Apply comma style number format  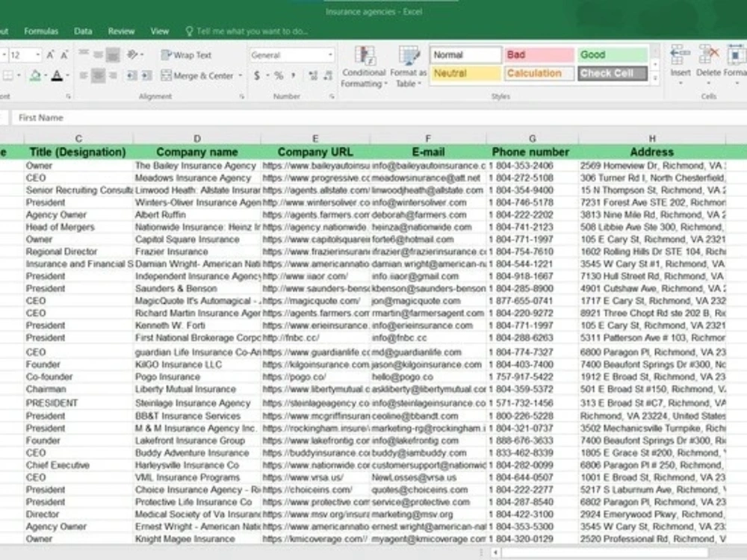point(294,75)
